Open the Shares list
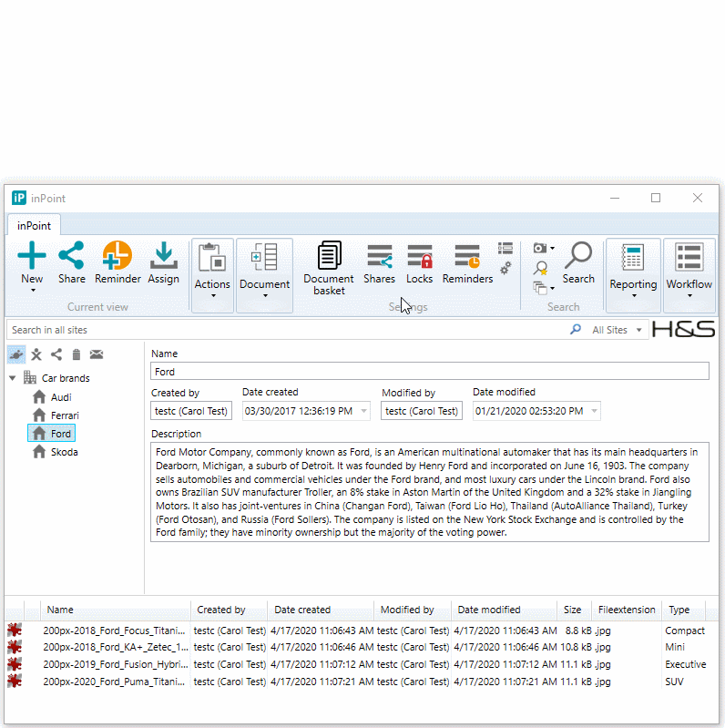 click(379, 263)
